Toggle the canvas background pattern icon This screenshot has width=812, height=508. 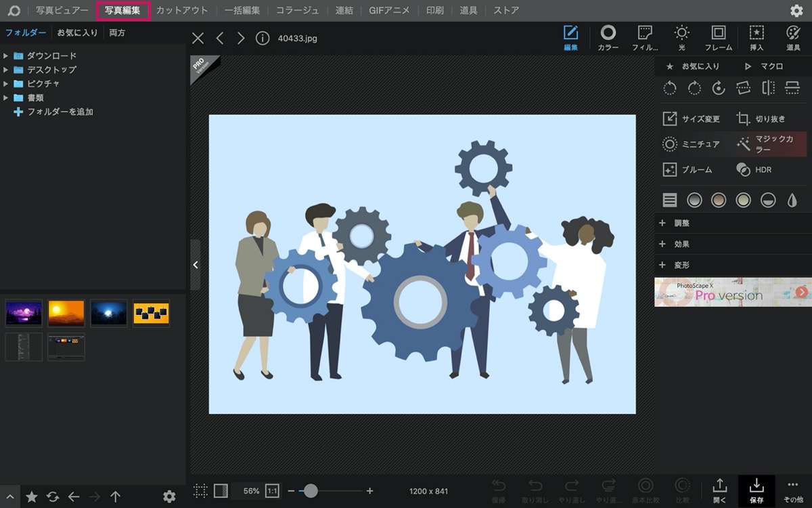[x=221, y=490]
